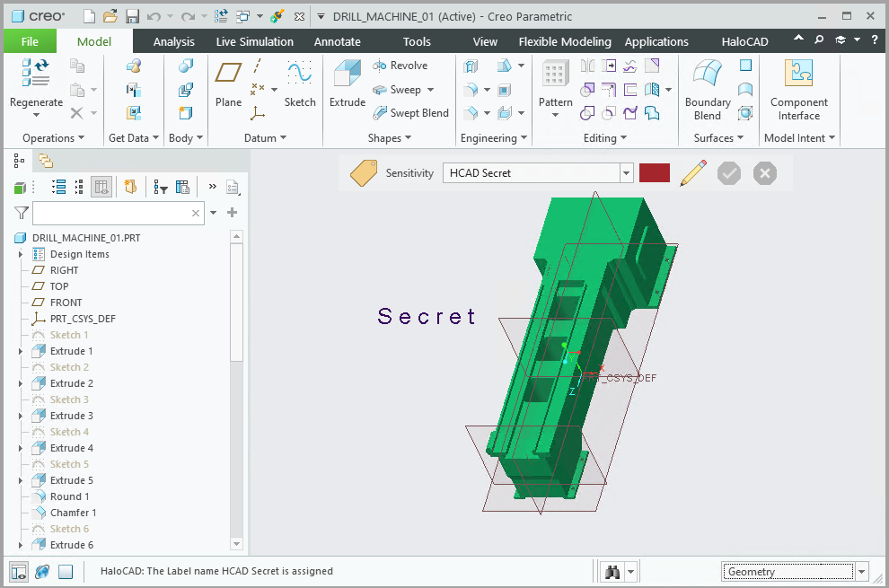Open the Geometry selection filter dropdown

point(862,572)
